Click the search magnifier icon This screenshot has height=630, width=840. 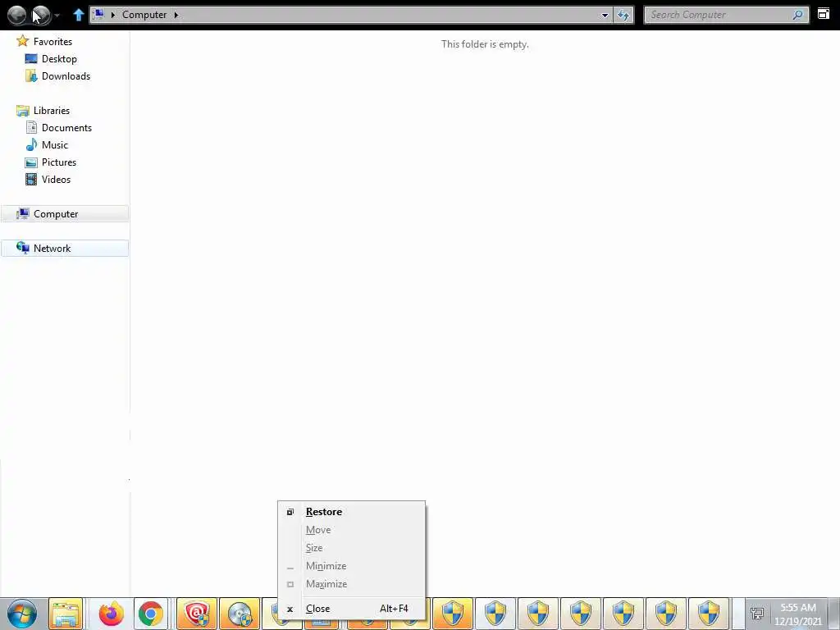click(x=797, y=15)
